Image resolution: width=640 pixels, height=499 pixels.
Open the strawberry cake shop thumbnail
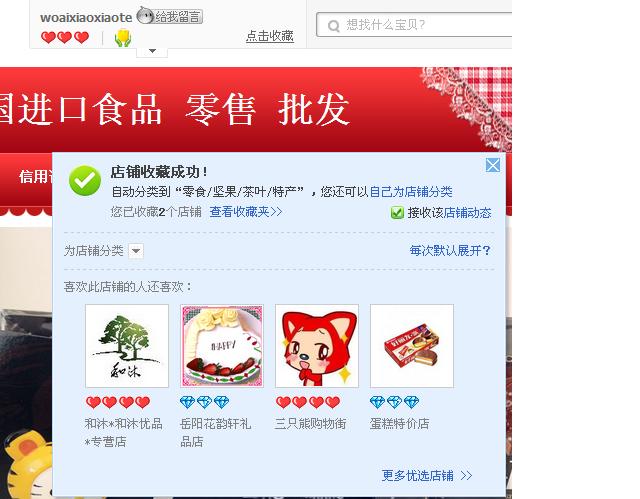point(222,346)
